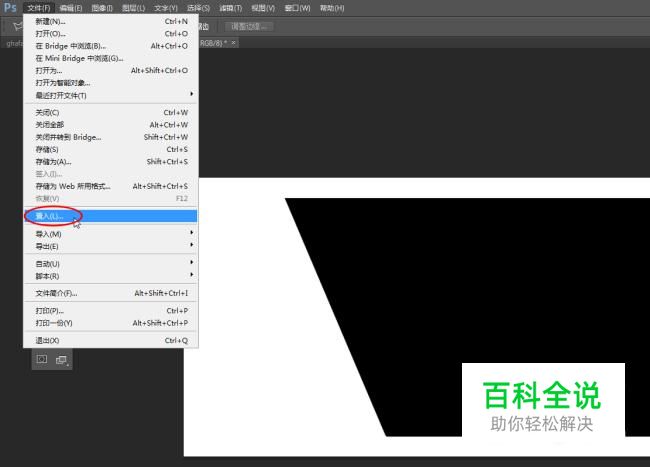
Task: Choose 退出(X) to quit Photoshop
Action: 111,340
